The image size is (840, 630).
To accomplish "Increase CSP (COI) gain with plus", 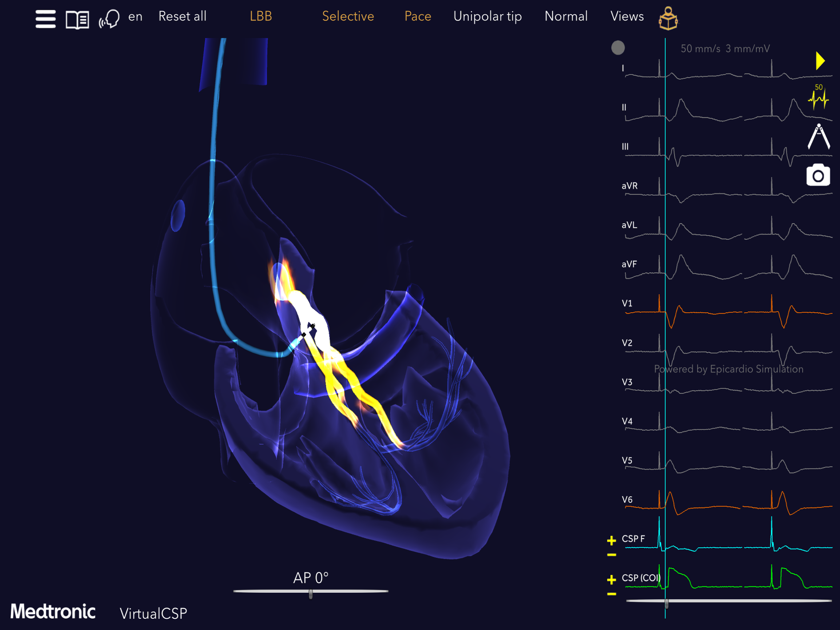I will (611, 580).
